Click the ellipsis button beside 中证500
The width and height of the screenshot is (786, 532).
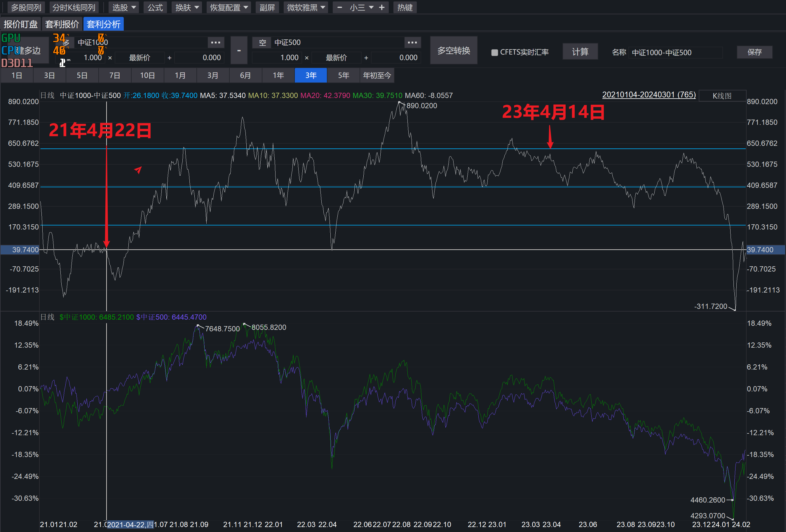pyautogui.click(x=412, y=43)
